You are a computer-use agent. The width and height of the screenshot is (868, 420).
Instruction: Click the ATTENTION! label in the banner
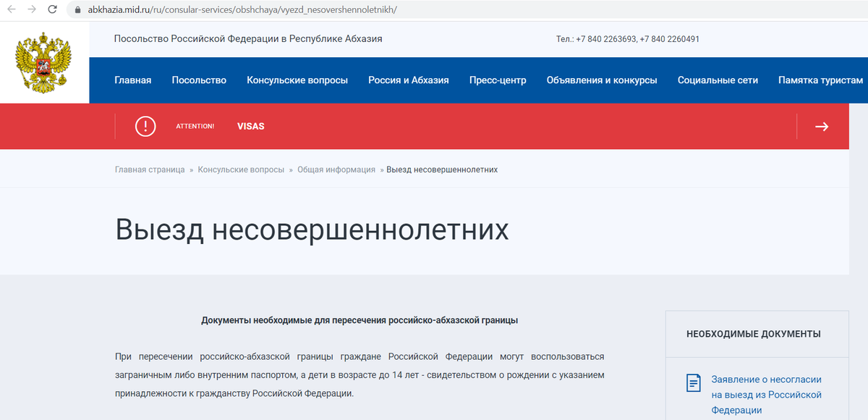(195, 126)
